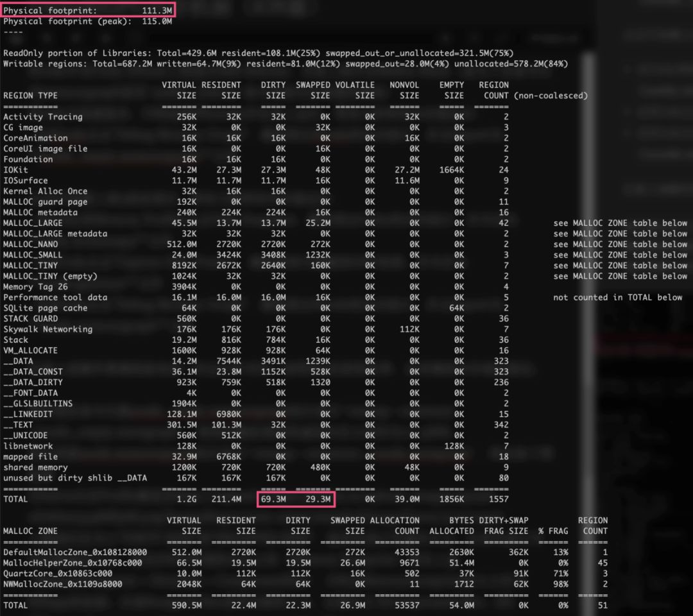Click the allocation count 43353
This screenshot has height=616, width=693.
[407, 552]
